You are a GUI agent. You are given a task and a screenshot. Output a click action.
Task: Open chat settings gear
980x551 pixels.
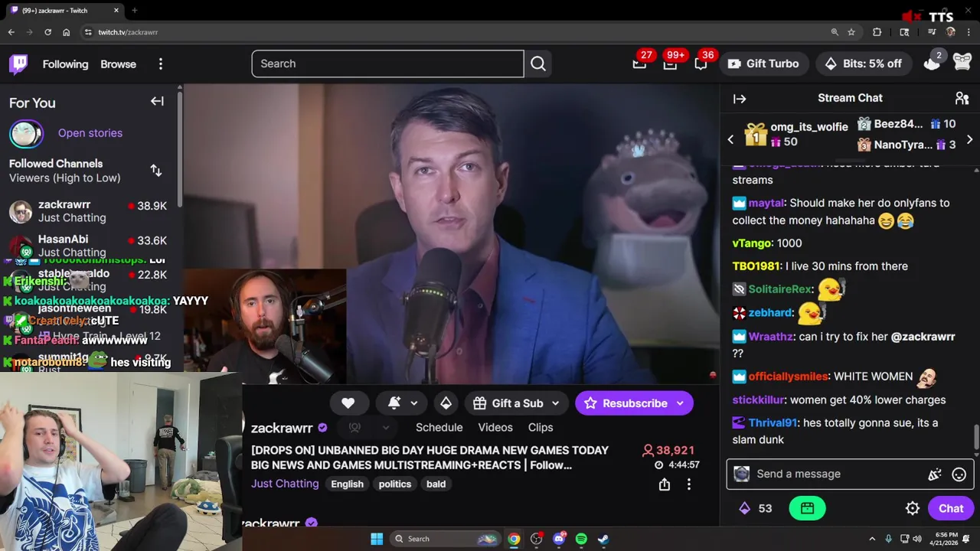(x=913, y=508)
